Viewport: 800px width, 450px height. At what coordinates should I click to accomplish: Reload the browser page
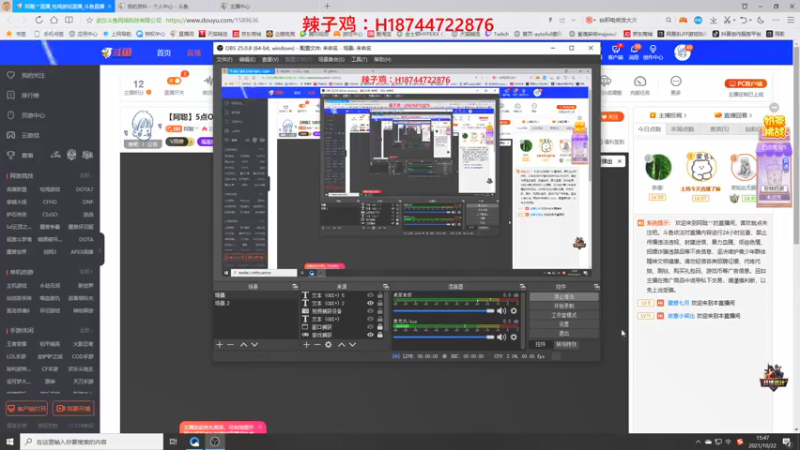tap(39, 20)
